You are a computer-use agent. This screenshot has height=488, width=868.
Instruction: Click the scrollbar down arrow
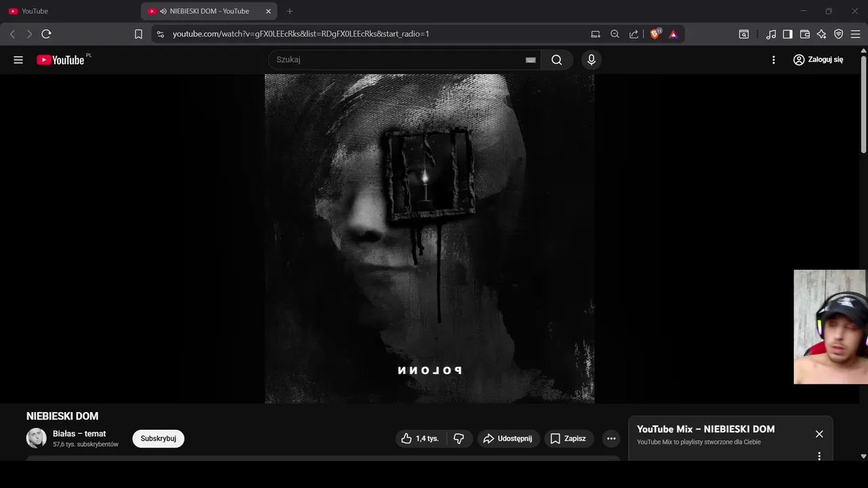point(863,457)
